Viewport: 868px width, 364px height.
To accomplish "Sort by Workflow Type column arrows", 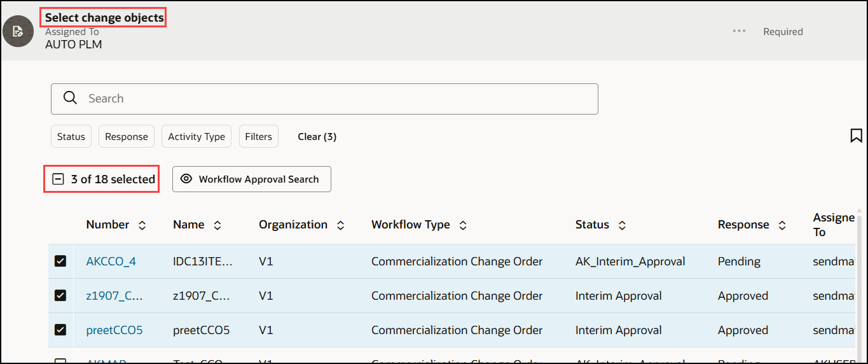I will [463, 225].
